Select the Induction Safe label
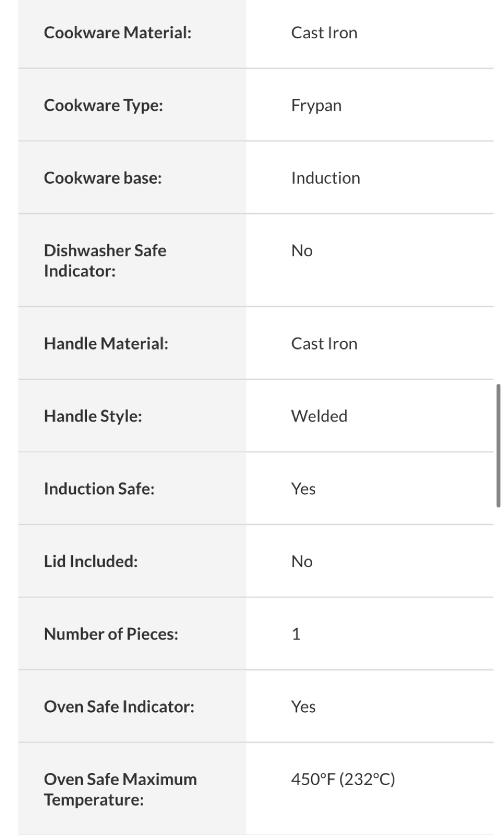 point(100,489)
